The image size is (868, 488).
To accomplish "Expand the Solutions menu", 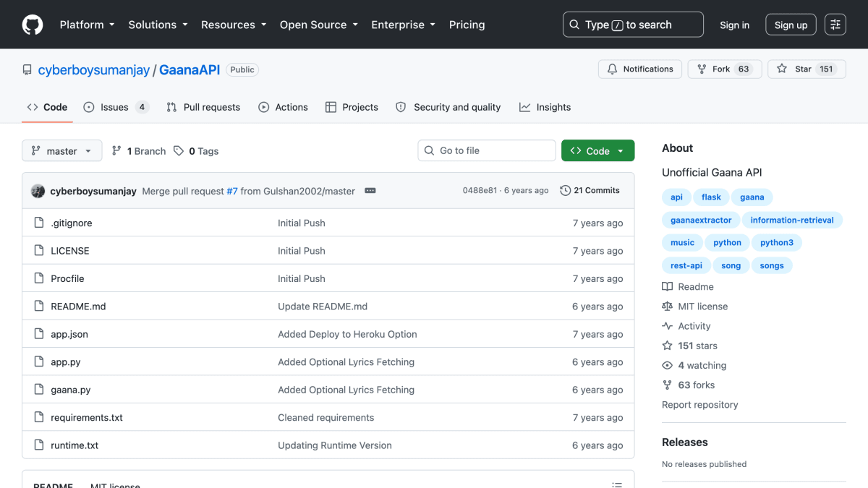I will [x=158, y=25].
